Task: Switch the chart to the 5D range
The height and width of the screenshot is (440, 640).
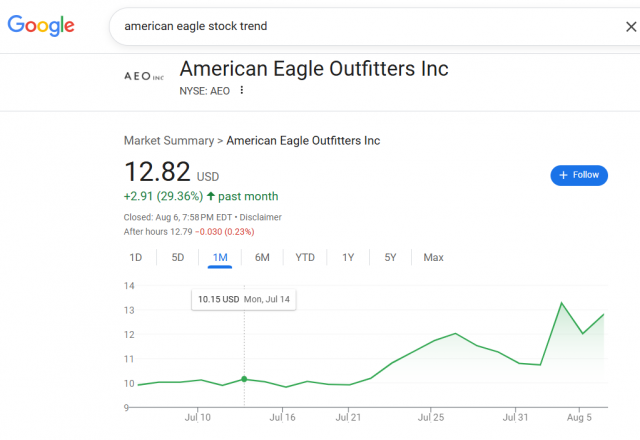Action: 178,258
